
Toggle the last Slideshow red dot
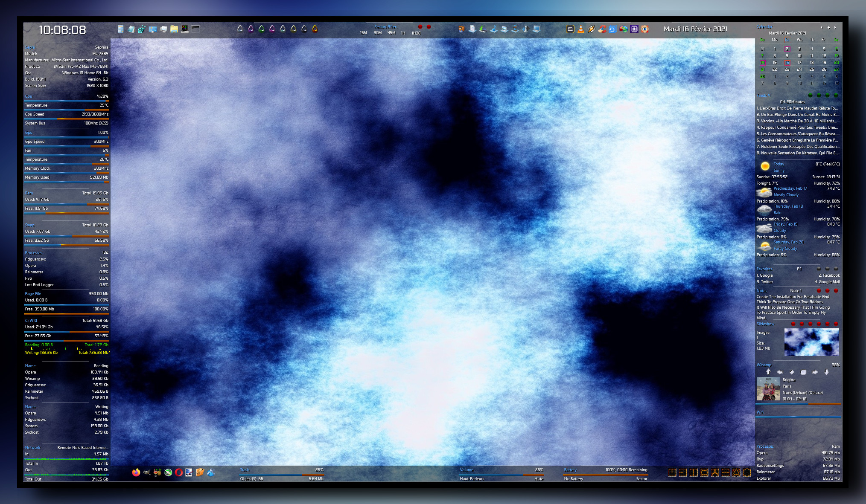(x=836, y=324)
